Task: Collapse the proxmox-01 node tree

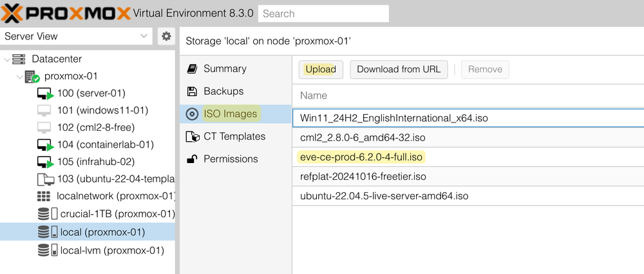Action: pyautogui.click(x=18, y=77)
